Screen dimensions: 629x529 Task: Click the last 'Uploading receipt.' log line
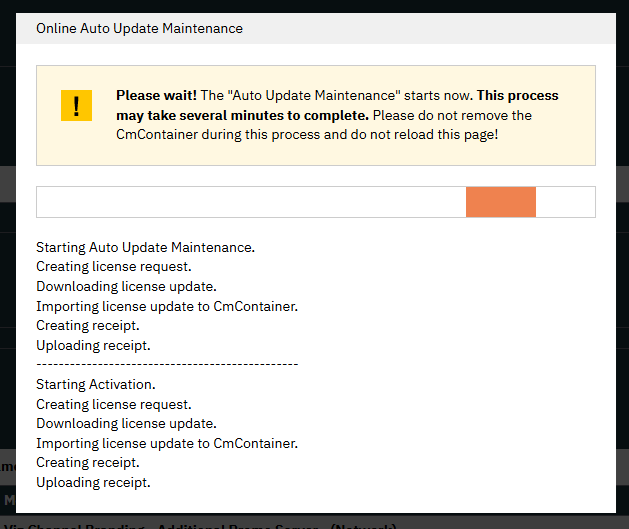tap(93, 483)
